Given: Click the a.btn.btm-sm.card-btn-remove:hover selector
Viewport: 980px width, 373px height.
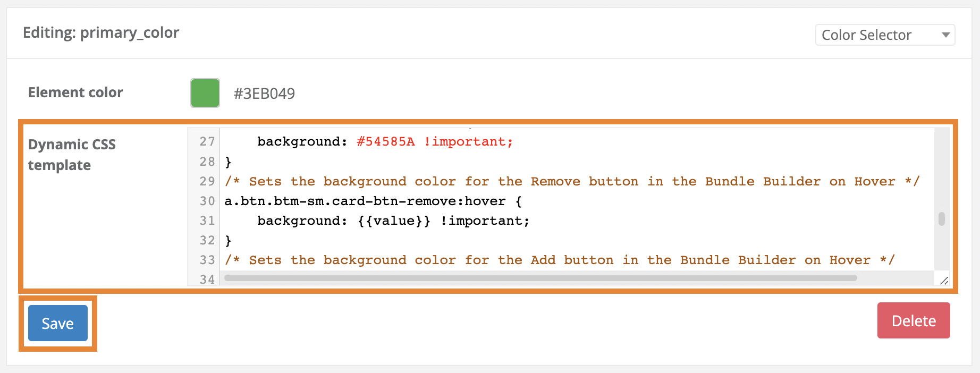Looking at the screenshot, I should click(367, 201).
